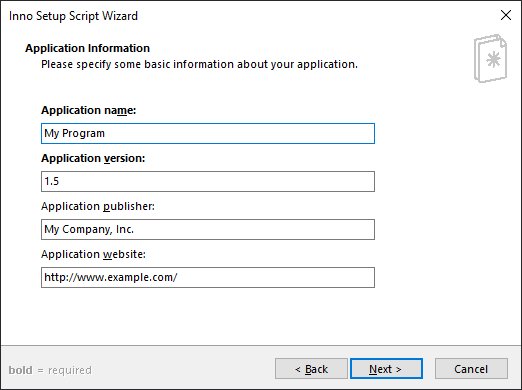Close the wizard window with X
522x390 pixels.
[506, 15]
